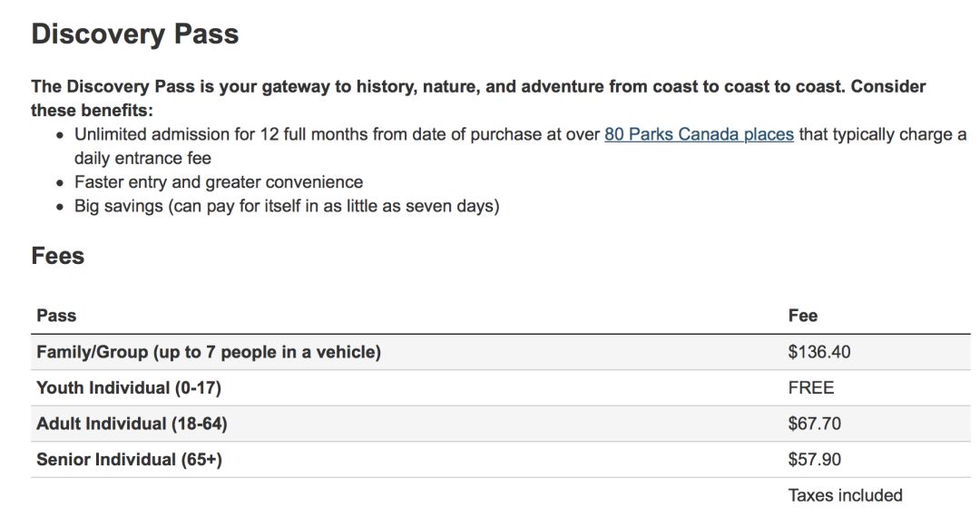Click the 'daily entrance fee' text line
This screenshot has height=517, width=980.
point(142,158)
